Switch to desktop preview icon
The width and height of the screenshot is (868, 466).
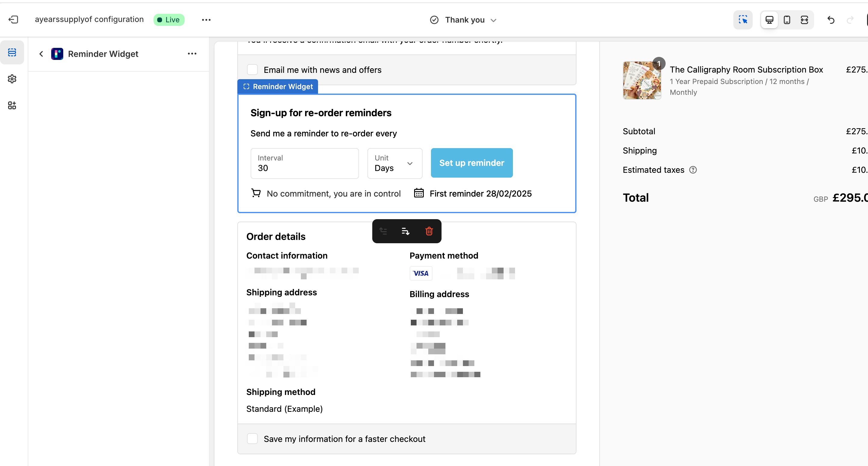click(769, 20)
